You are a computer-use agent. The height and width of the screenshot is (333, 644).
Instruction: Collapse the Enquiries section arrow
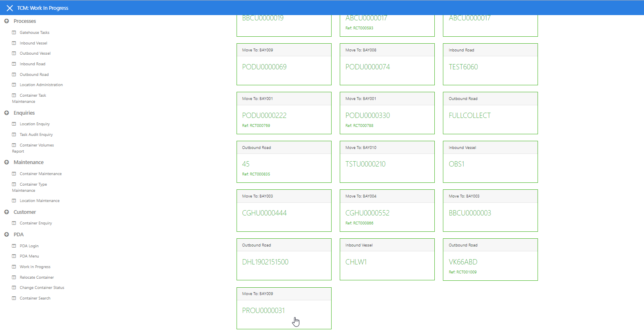pos(7,113)
